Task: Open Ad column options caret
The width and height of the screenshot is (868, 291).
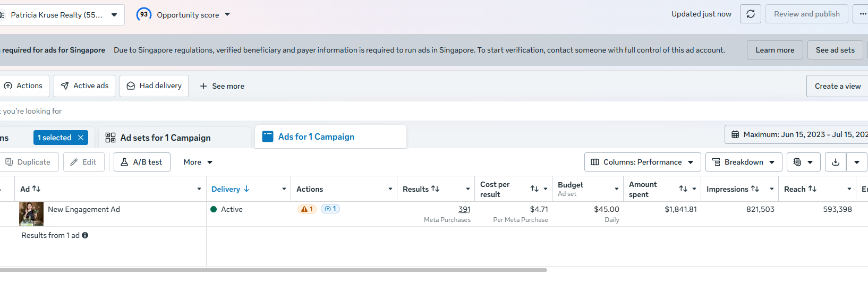Action: pos(199,189)
